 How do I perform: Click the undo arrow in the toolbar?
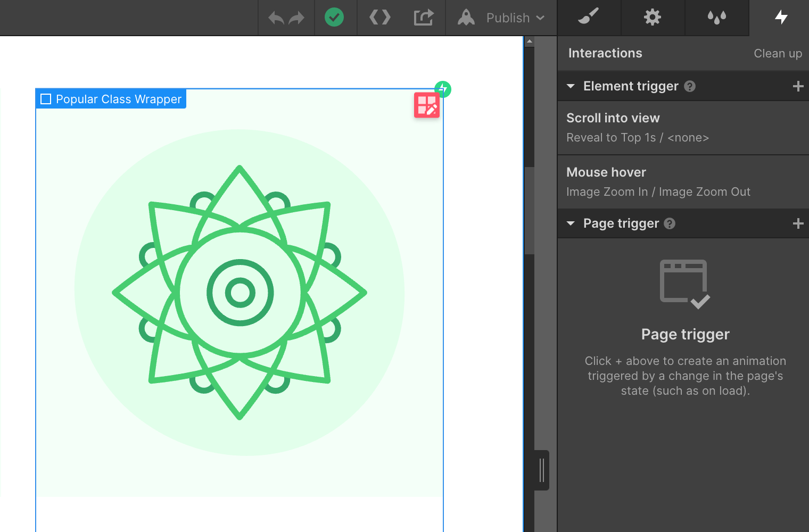click(x=276, y=18)
